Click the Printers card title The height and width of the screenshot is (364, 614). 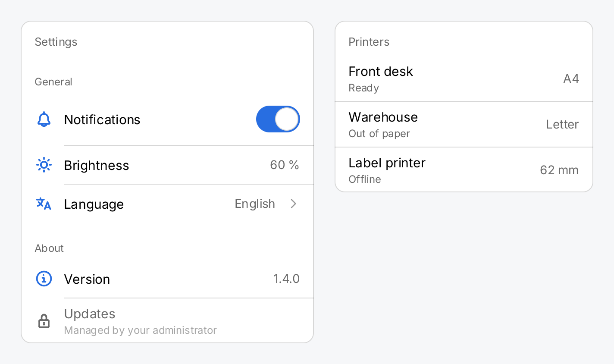[x=369, y=42]
